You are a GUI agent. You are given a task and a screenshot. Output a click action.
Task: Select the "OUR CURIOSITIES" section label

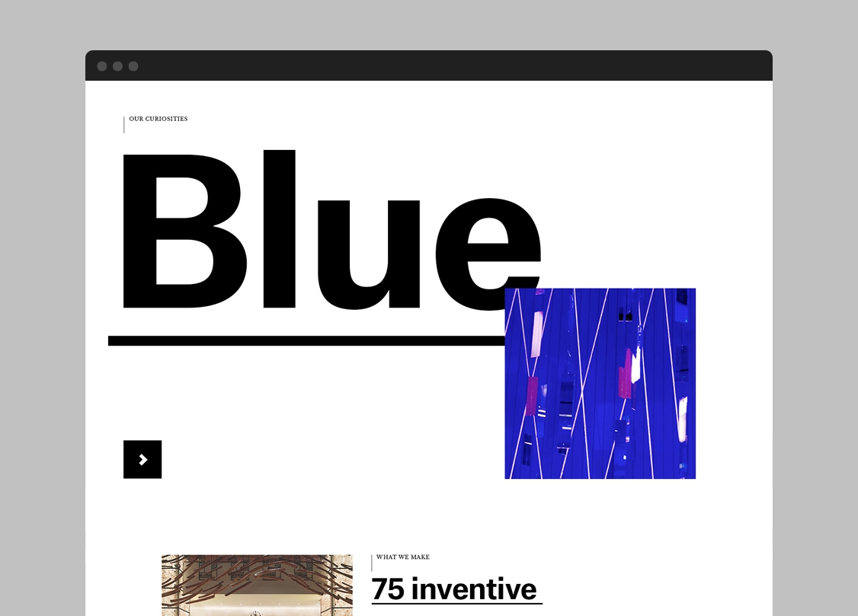(x=158, y=119)
